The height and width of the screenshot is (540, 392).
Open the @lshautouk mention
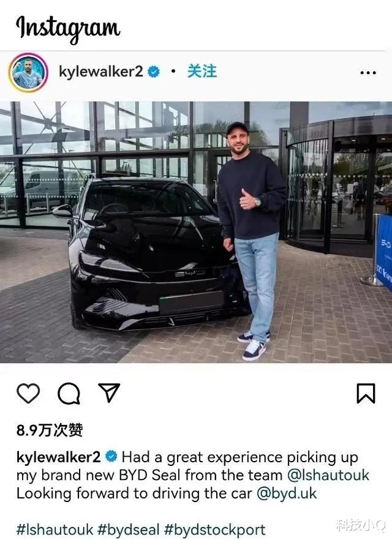click(328, 475)
